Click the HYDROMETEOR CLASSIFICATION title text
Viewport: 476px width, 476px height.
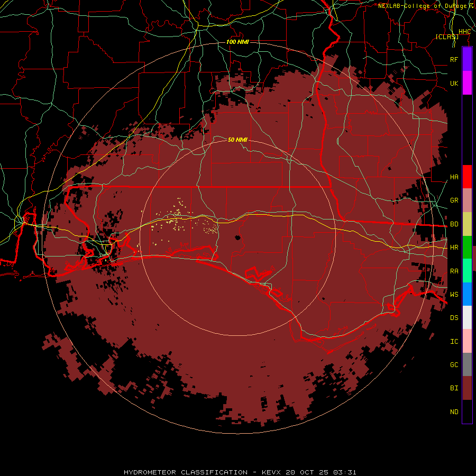pos(186,472)
